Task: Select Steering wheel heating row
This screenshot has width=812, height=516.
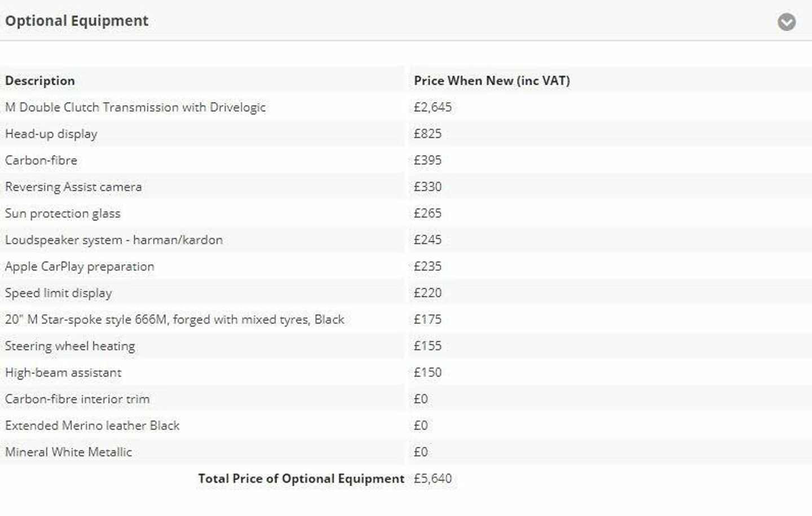Action: pyautogui.click(x=406, y=346)
